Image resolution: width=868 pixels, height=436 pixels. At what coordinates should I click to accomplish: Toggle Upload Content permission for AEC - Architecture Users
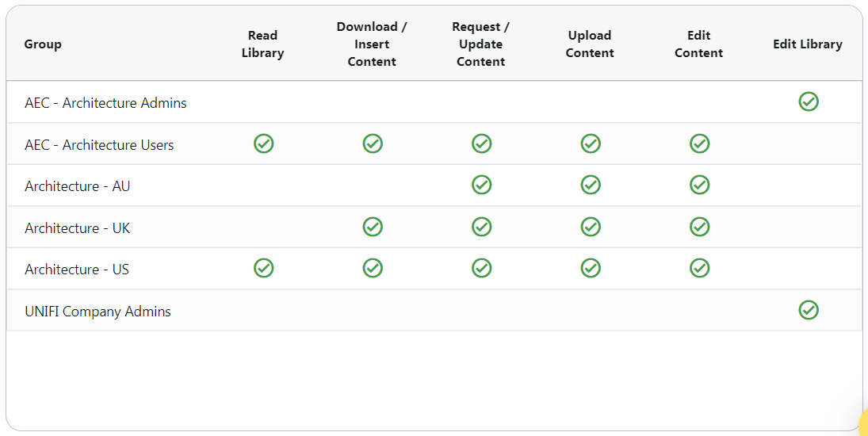click(591, 143)
